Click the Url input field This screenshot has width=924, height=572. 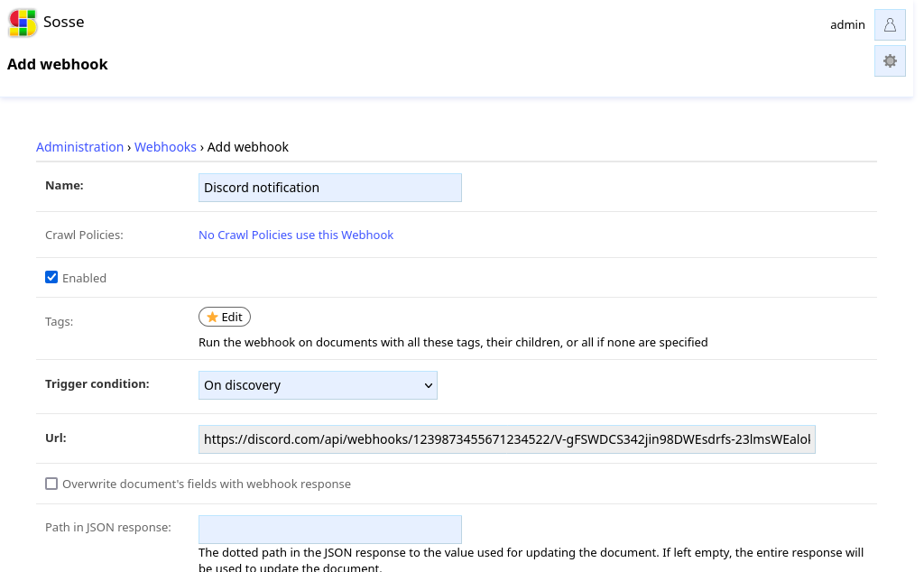tap(507, 439)
